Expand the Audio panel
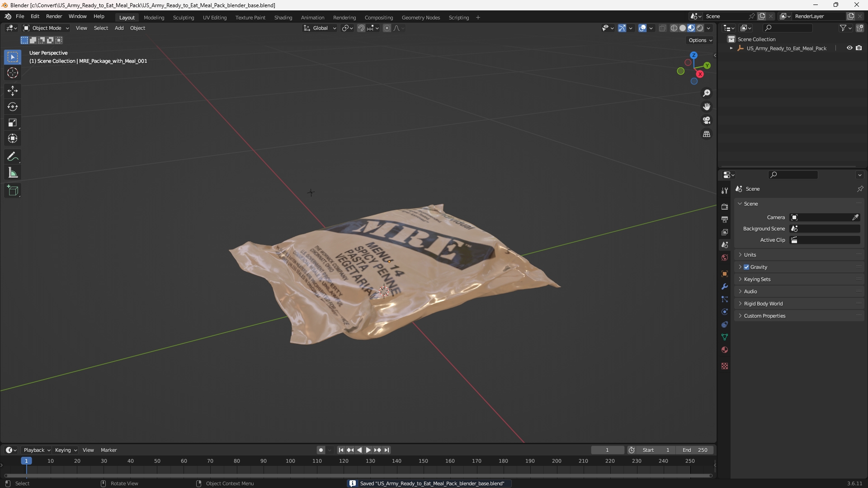This screenshot has width=868, height=488. [799, 291]
